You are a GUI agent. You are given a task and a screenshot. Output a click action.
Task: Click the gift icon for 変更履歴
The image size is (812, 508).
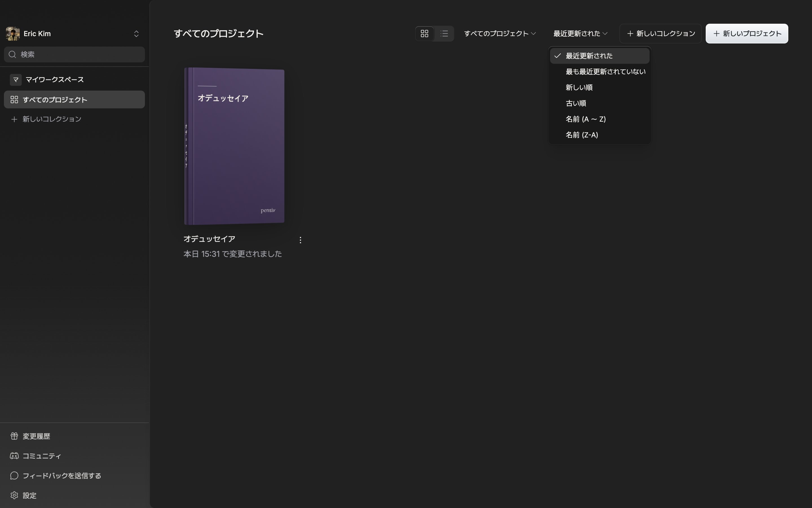[14, 436]
